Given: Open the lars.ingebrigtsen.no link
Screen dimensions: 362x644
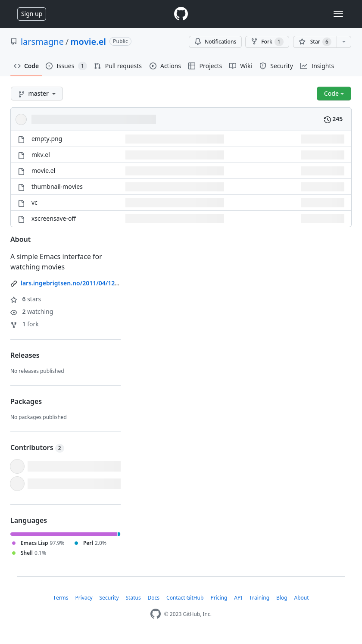Looking at the screenshot, I should (x=70, y=283).
